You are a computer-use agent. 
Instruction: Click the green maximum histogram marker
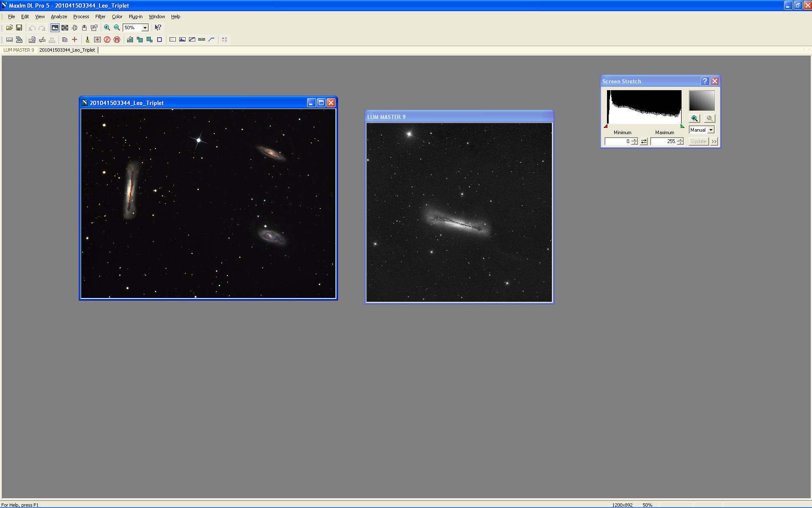(682, 126)
